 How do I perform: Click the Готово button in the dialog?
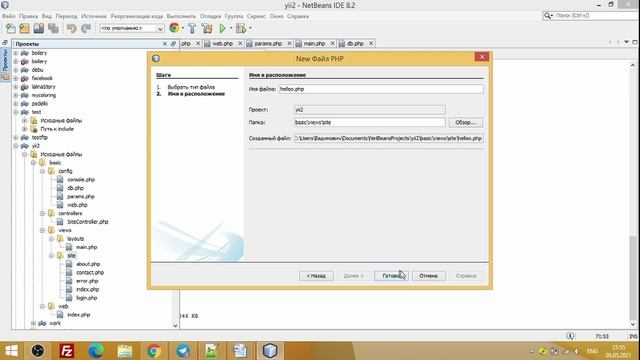point(391,276)
